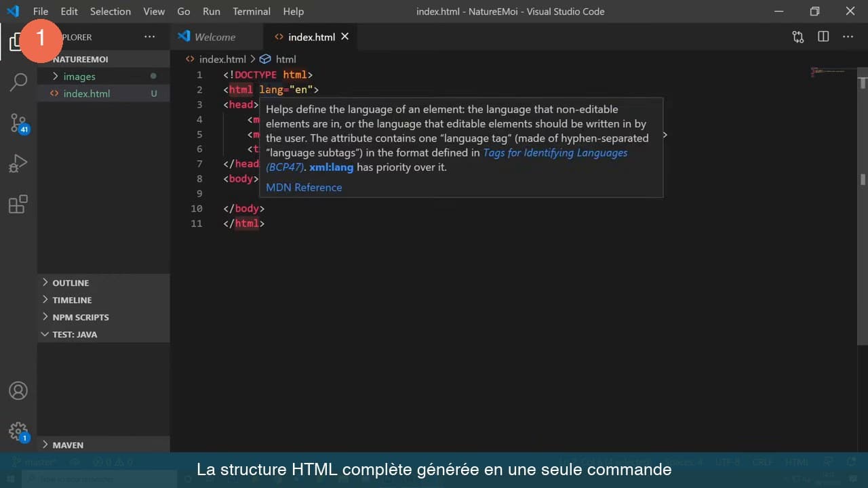868x488 pixels.
Task: Click the DOCTYPE declaration on line 1
Action: (268, 75)
